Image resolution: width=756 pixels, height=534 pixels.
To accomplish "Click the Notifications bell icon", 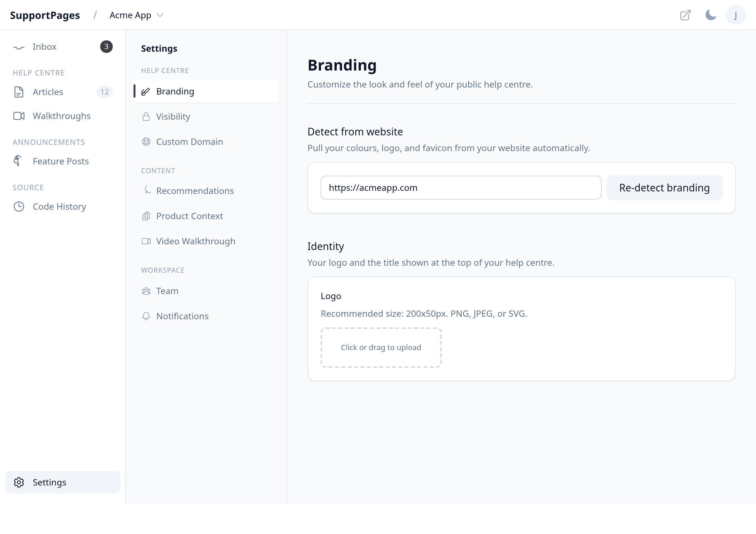I will tap(146, 316).
